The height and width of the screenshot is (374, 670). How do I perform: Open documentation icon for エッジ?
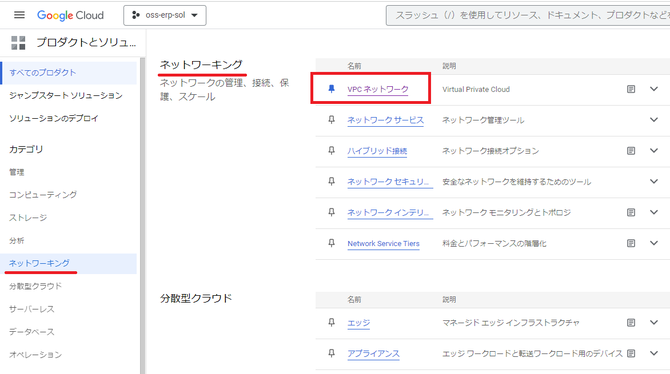(631, 323)
